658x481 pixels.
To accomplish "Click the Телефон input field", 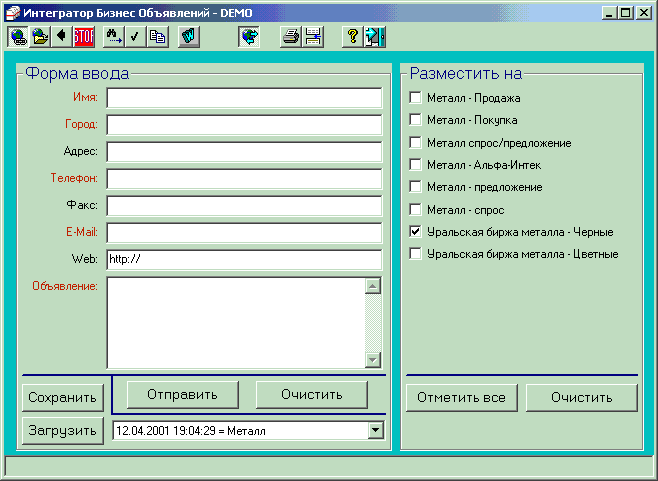I will click(x=244, y=179).
